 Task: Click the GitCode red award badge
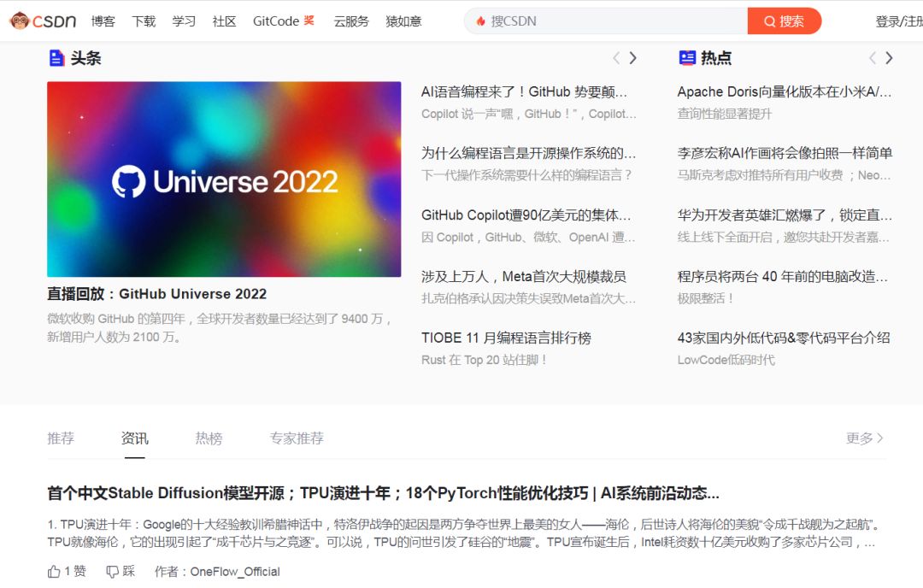(x=309, y=21)
